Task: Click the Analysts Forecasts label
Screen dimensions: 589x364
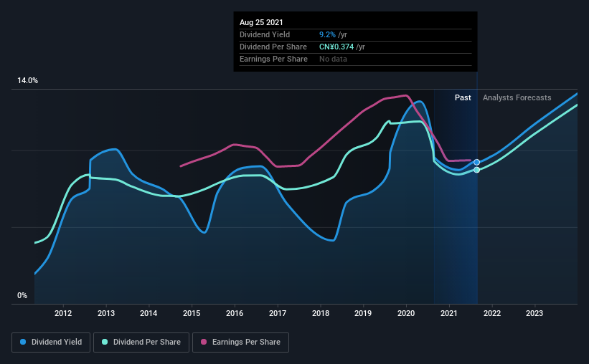Action: [x=517, y=97]
